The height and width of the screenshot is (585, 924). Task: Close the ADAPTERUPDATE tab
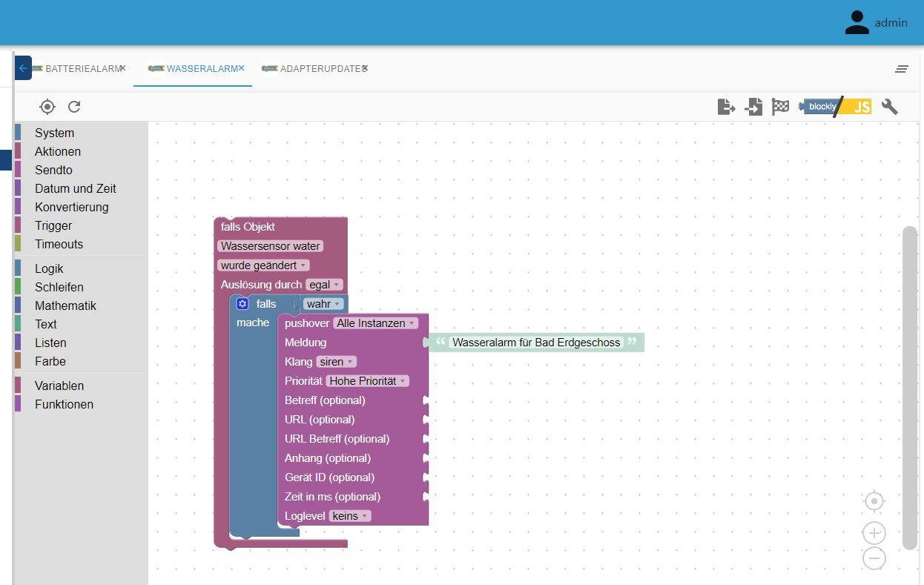[x=365, y=68]
